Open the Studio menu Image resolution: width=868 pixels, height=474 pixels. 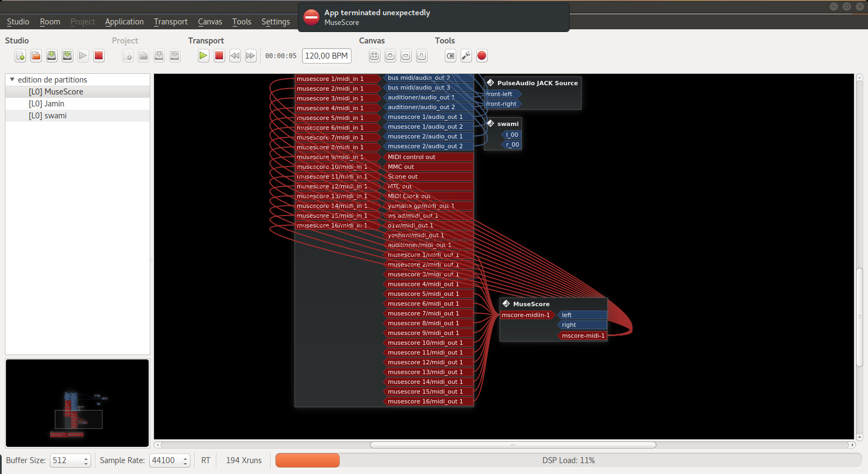(18, 22)
